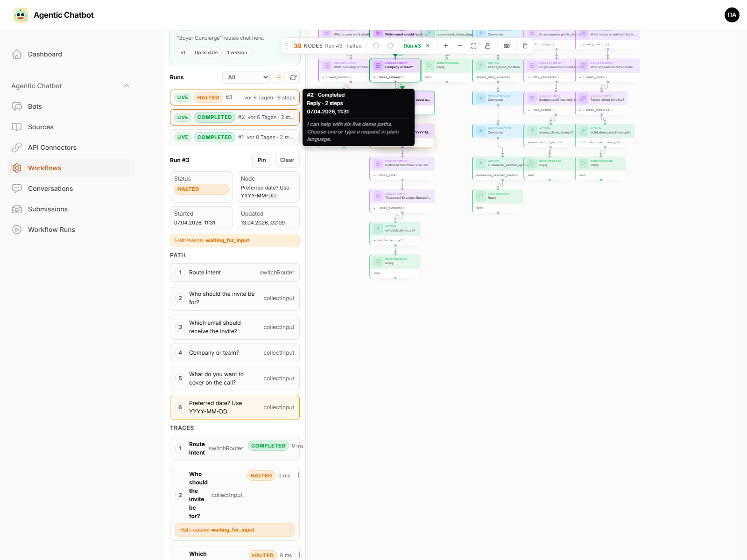Open the three-dot menu on the halted trace
This screenshot has height=560, width=747.
point(298,475)
